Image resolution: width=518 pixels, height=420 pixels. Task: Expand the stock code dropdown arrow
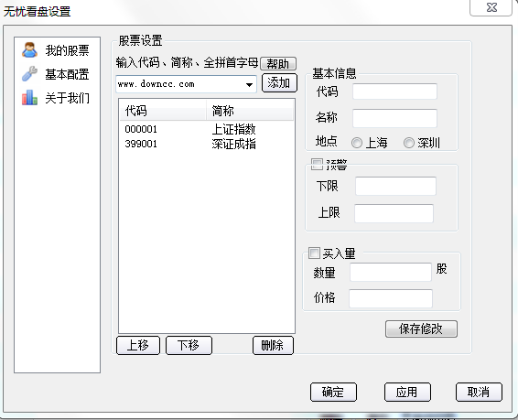tap(250, 84)
